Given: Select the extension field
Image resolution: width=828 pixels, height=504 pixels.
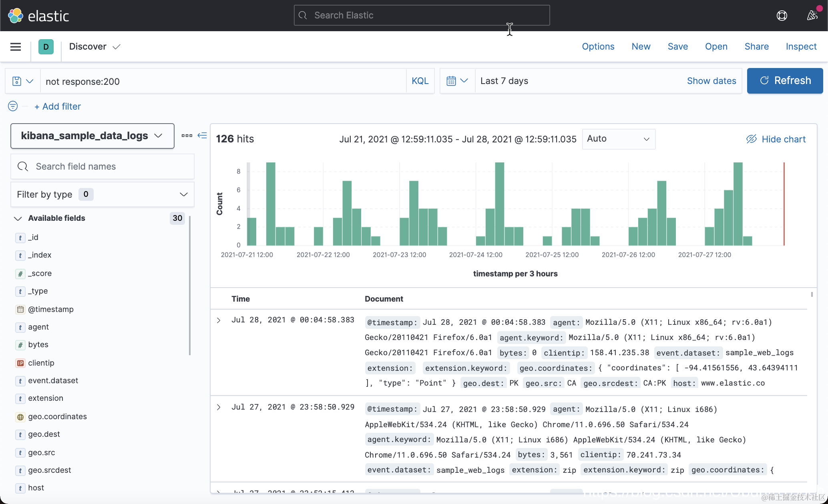Looking at the screenshot, I should click(46, 398).
